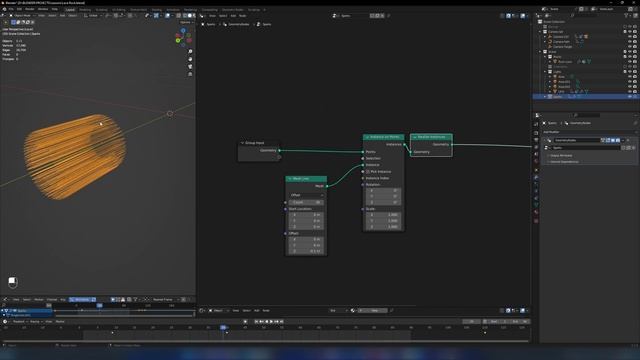Open the viewport Options dropdown
The image size is (640, 360).
(186, 22)
